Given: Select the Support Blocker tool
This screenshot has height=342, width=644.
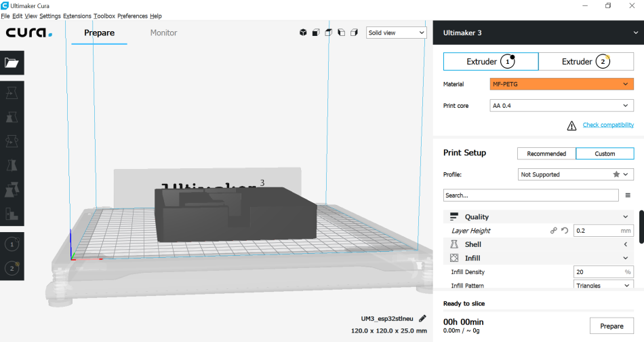Looking at the screenshot, I should [x=12, y=213].
